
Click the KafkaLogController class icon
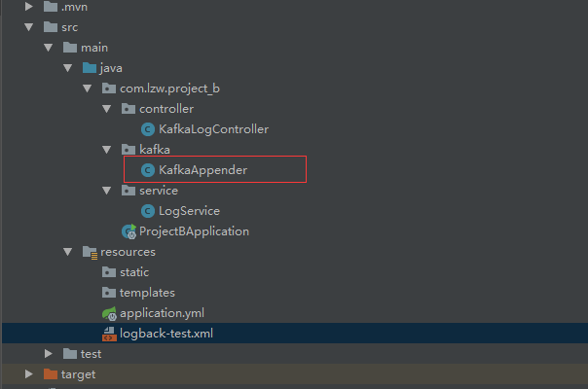pyautogui.click(x=148, y=129)
